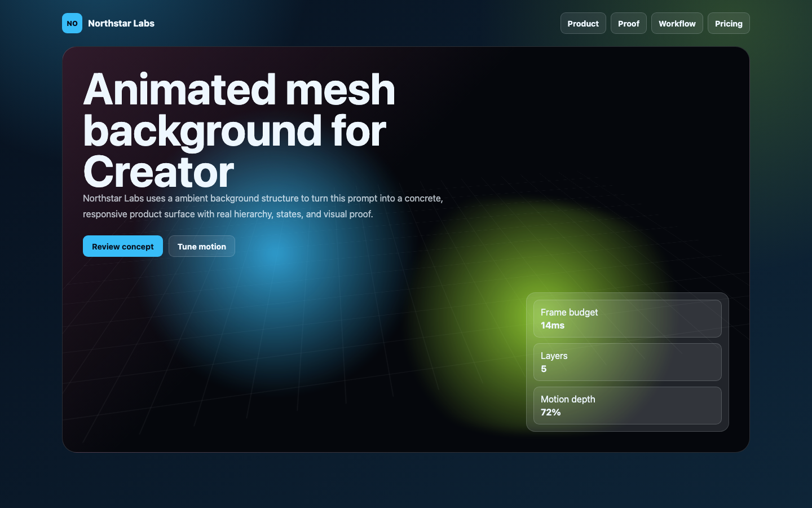Click the Review concept button
This screenshot has width=812, height=508.
pos(123,246)
